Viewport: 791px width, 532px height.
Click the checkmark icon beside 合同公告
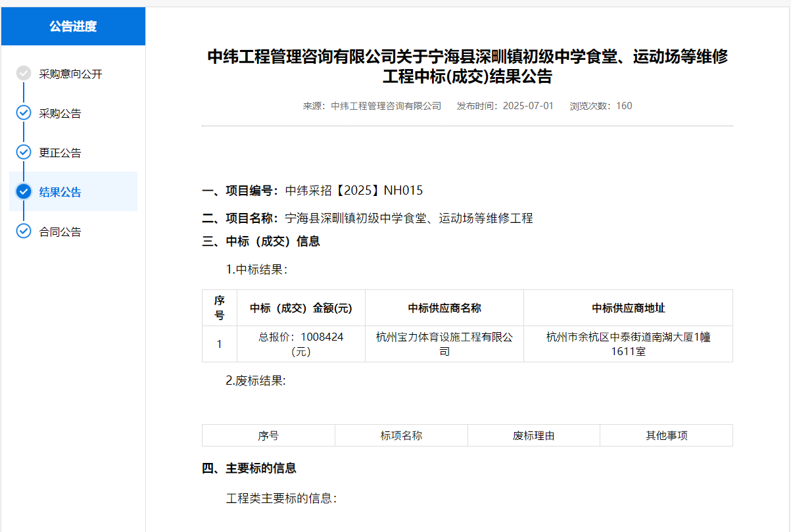(24, 231)
